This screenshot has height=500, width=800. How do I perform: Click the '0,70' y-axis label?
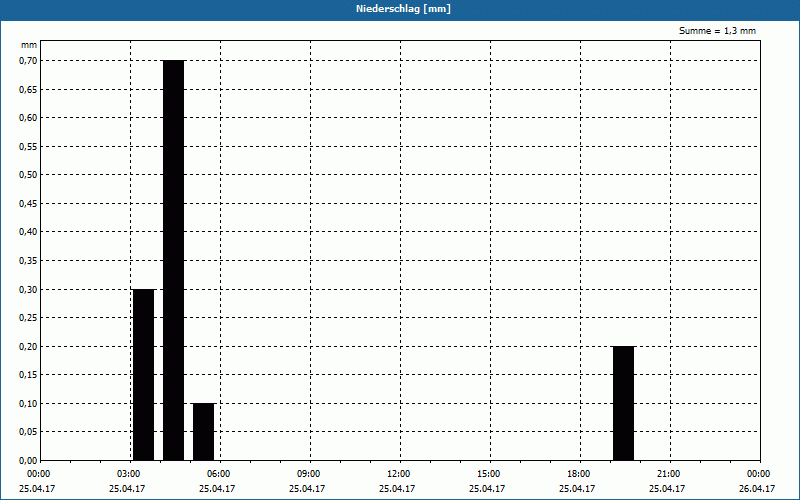[28, 61]
